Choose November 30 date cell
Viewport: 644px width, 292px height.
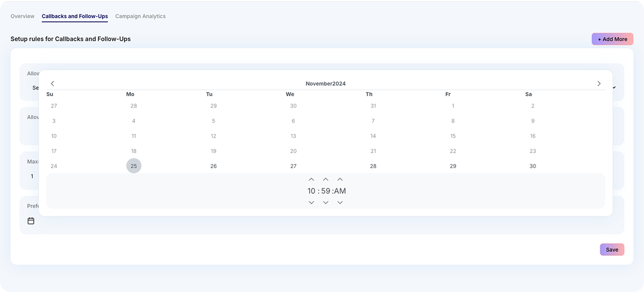tap(532, 166)
